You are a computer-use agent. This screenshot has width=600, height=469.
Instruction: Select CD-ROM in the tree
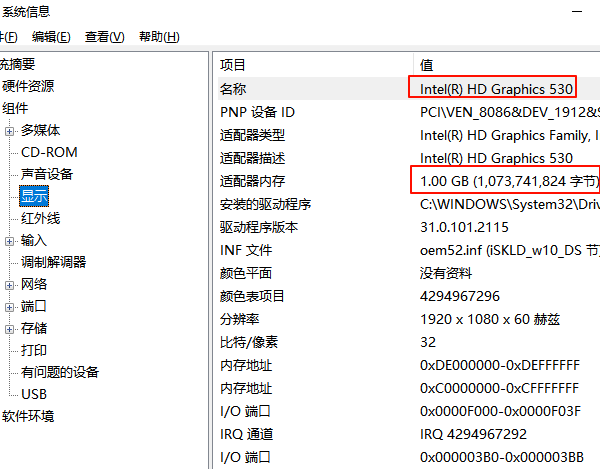(x=49, y=152)
